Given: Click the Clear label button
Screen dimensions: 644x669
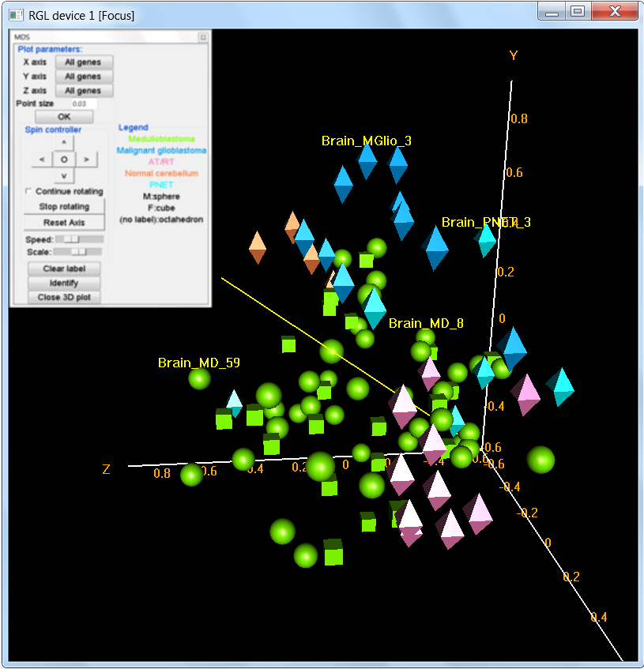Looking at the screenshot, I should [64, 269].
